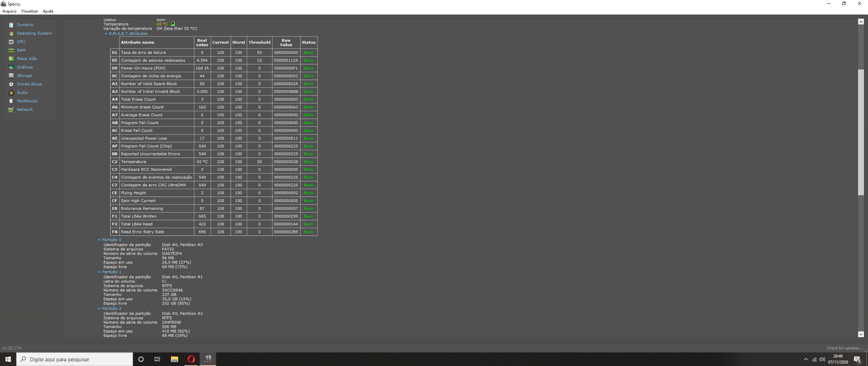Viewport: 868px width, 366px height.
Task: Click the taskbar clock and date
Action: (838, 359)
